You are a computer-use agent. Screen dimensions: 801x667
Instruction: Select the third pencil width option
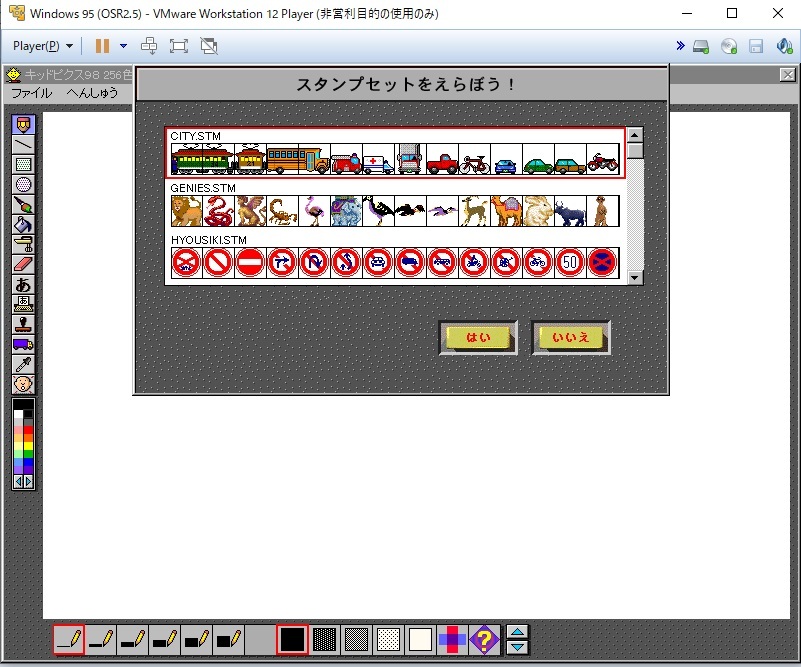click(x=133, y=639)
